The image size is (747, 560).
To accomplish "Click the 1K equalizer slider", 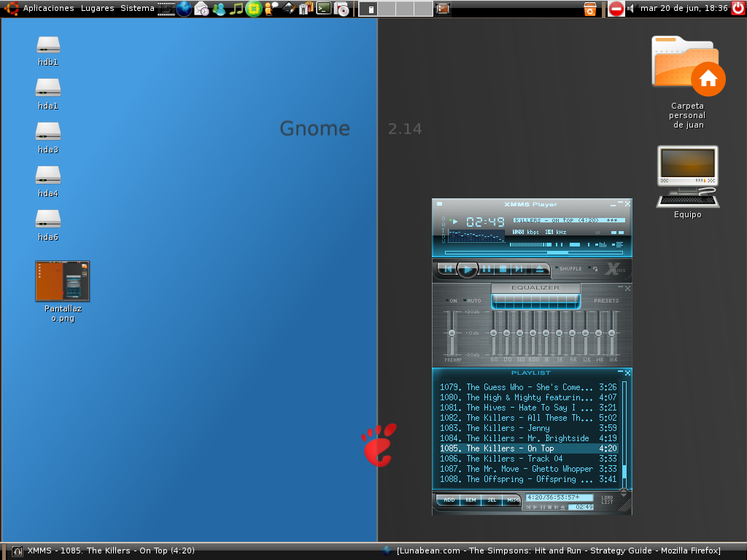I will click(546, 332).
